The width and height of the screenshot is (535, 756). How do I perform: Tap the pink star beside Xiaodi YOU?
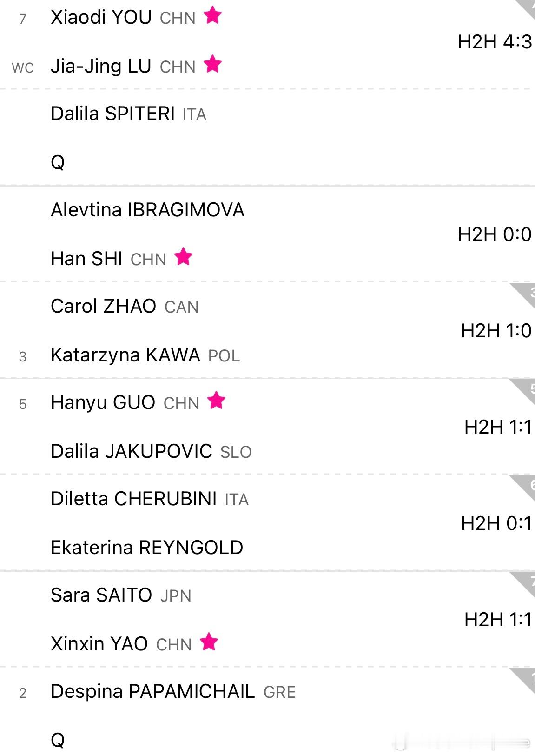click(x=212, y=15)
